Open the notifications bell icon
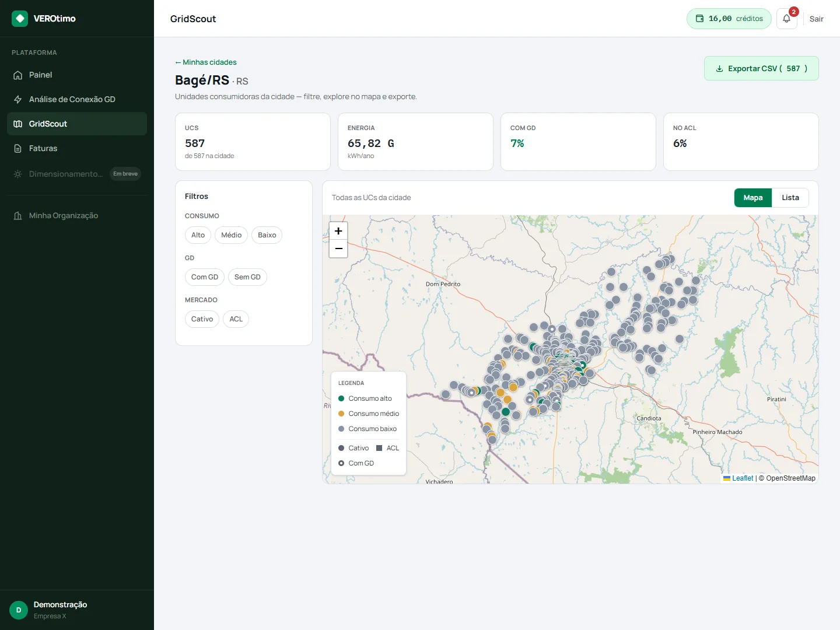The image size is (840, 630). point(787,19)
